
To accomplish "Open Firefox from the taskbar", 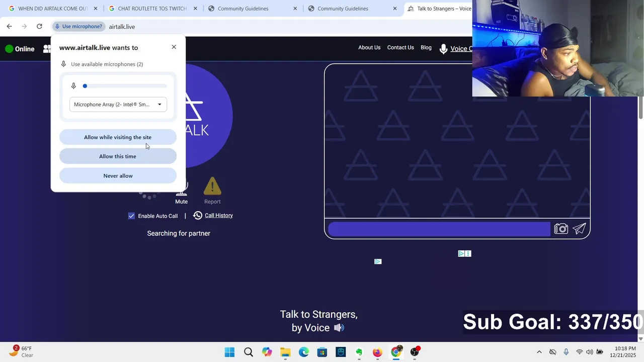I will click(377, 352).
